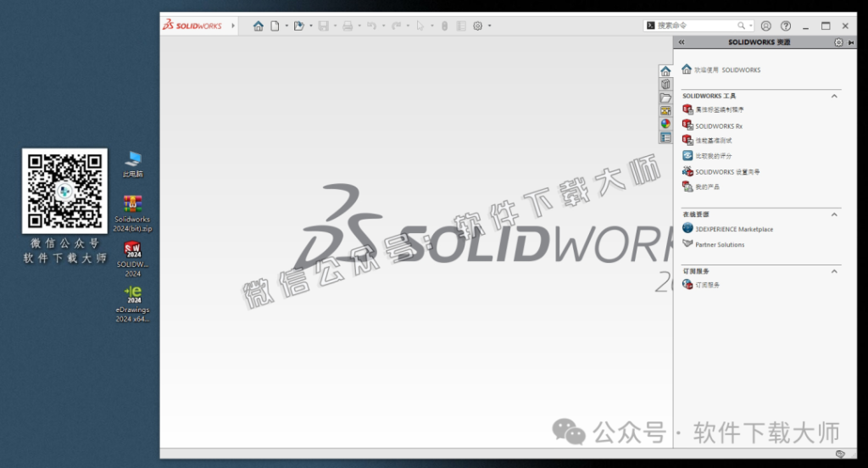Open the 欢迎使用 SOLIDWORKS link
The width and height of the screenshot is (868, 468).
[721, 70]
